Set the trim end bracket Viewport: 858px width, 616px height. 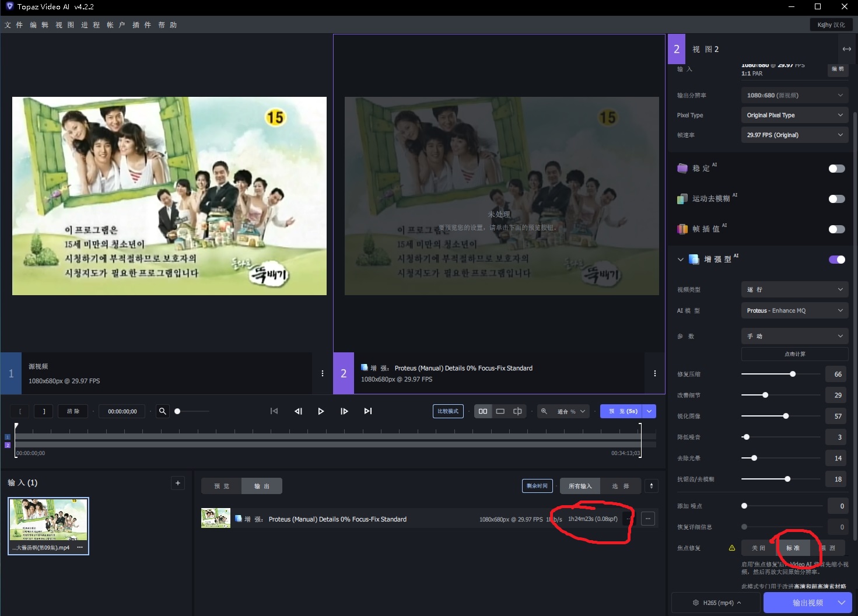point(44,411)
